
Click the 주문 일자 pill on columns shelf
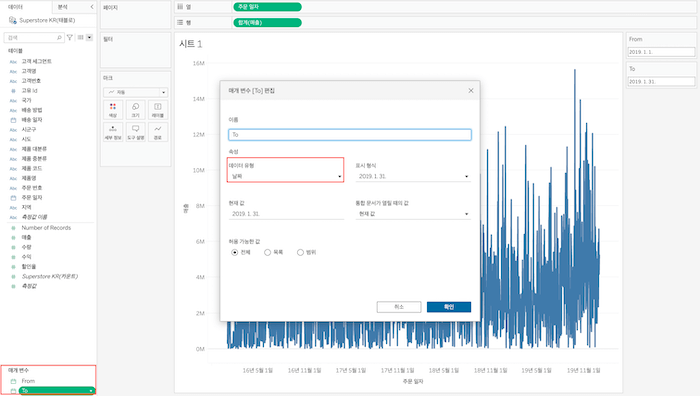pos(267,7)
